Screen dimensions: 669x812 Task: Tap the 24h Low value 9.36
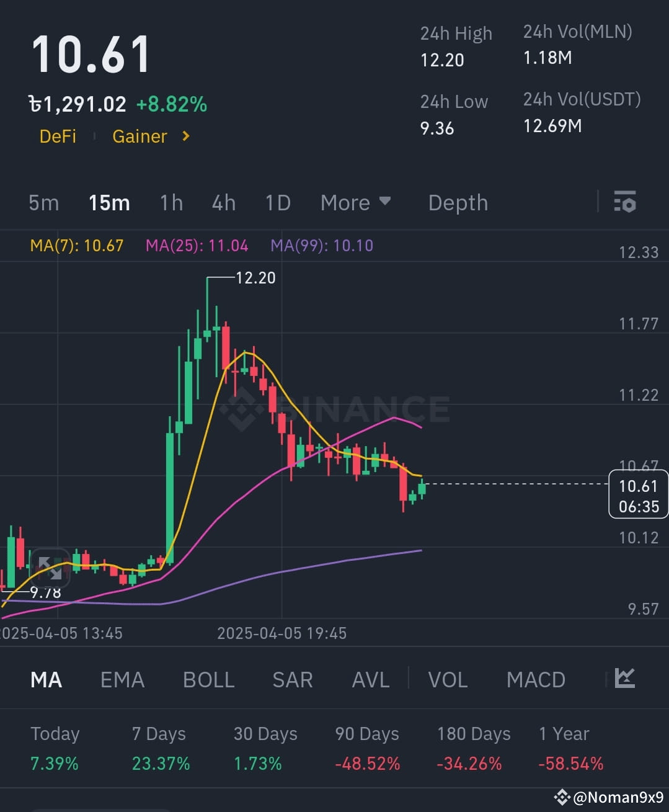pyautogui.click(x=437, y=128)
